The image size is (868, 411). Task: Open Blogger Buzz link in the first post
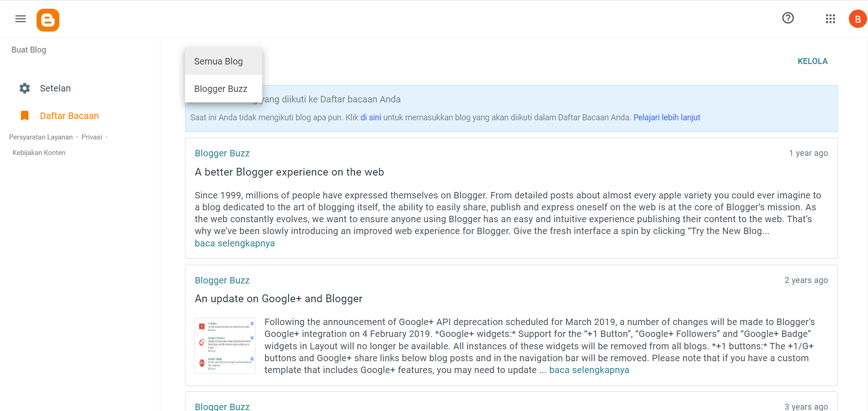coord(222,153)
